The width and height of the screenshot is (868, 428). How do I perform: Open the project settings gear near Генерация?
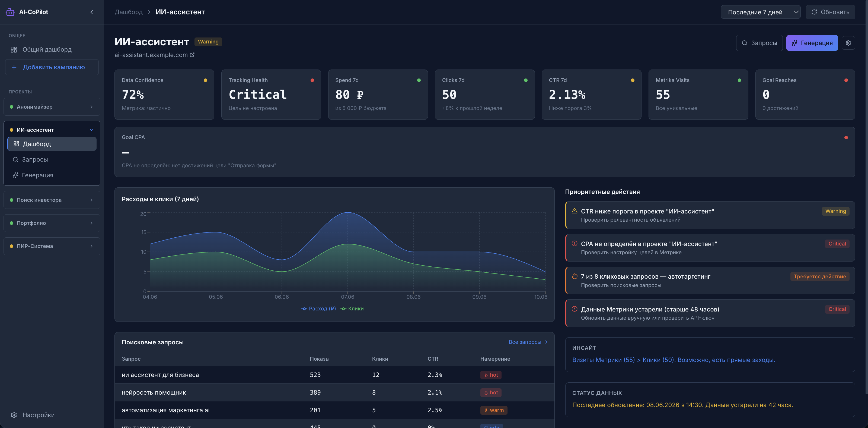[848, 43]
